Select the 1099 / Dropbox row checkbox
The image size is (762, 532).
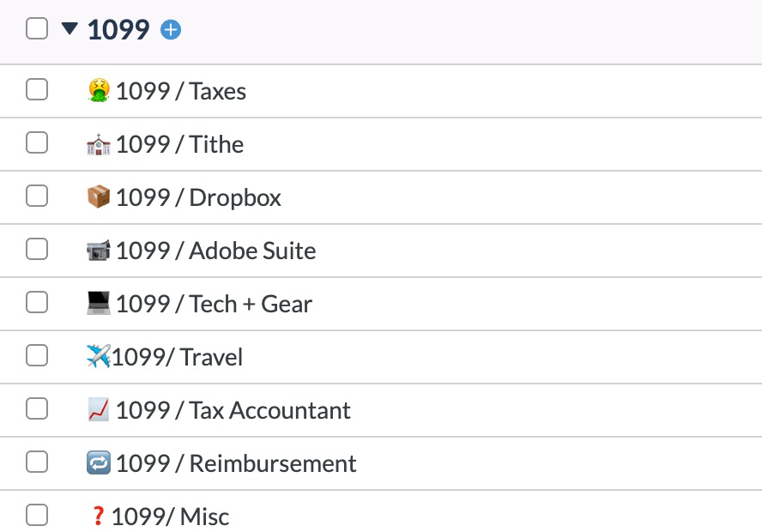click(37, 196)
